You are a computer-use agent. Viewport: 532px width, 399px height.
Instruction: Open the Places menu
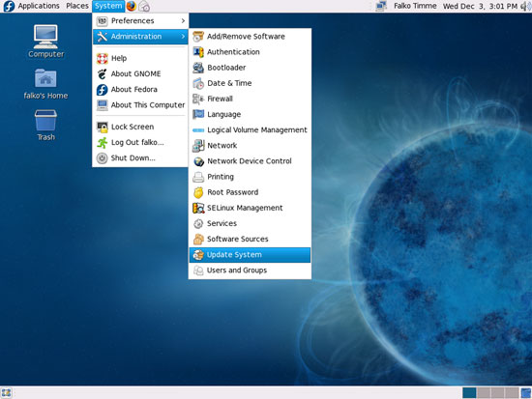pos(77,6)
